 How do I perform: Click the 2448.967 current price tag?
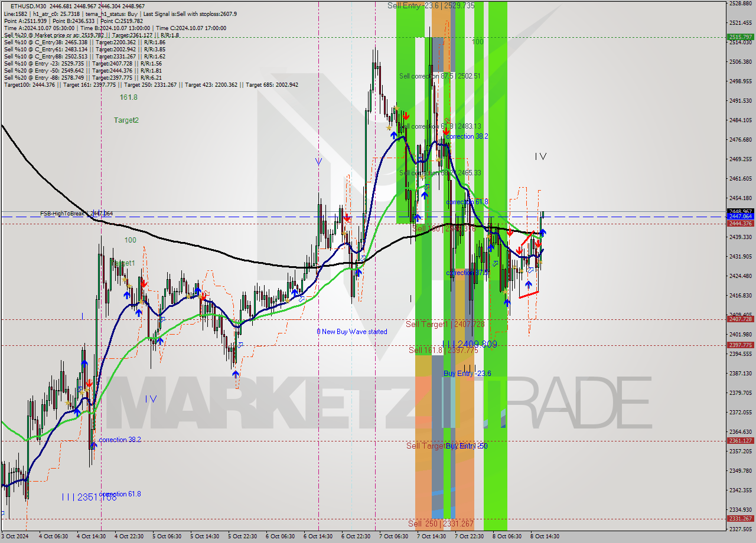pyautogui.click(x=741, y=211)
